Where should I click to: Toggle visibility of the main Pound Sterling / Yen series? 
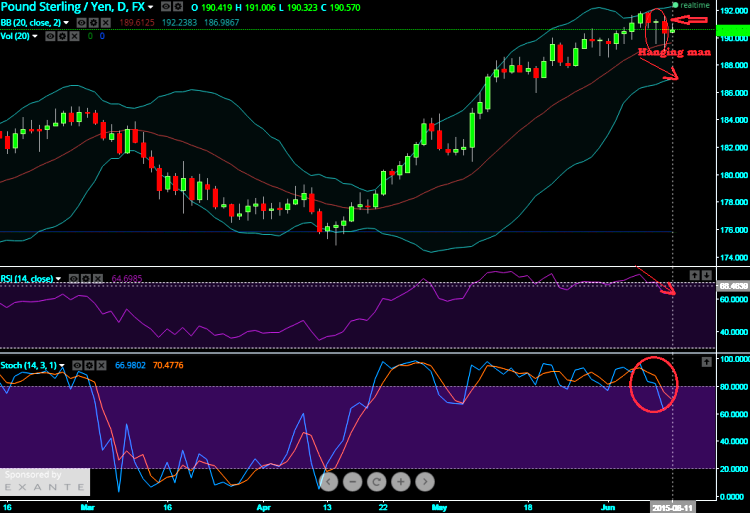[165, 7]
